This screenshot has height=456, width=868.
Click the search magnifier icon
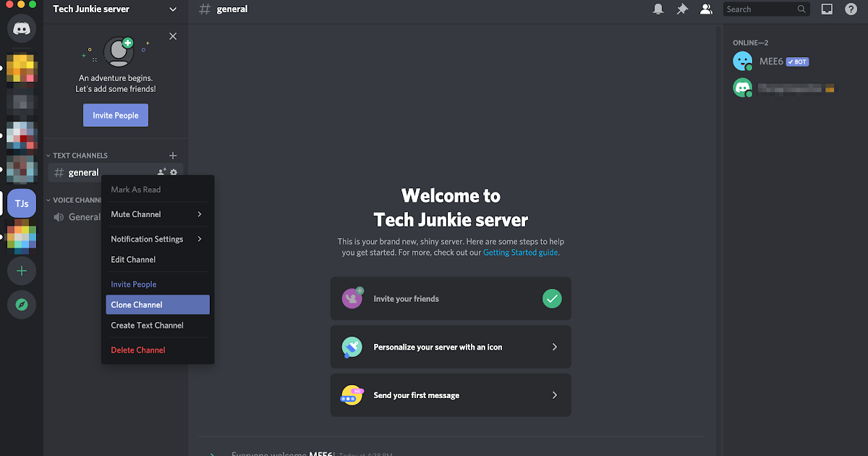[801, 9]
